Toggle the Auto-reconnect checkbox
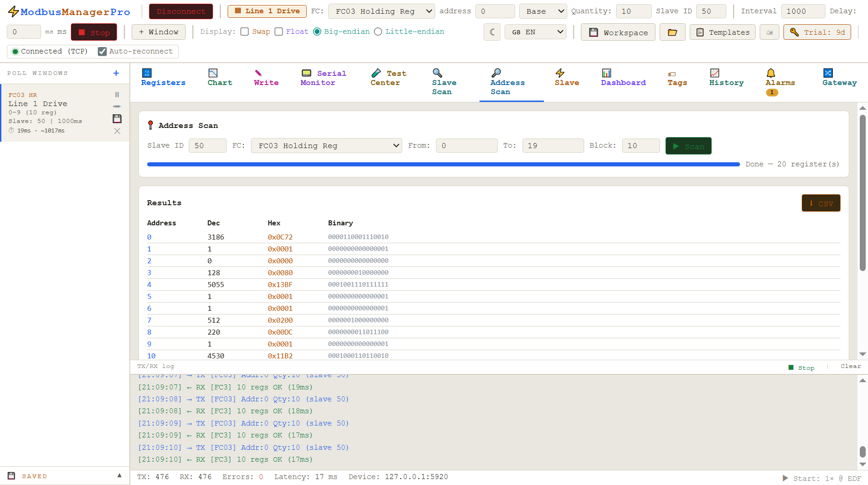The height and width of the screenshot is (485, 868). (x=102, y=51)
